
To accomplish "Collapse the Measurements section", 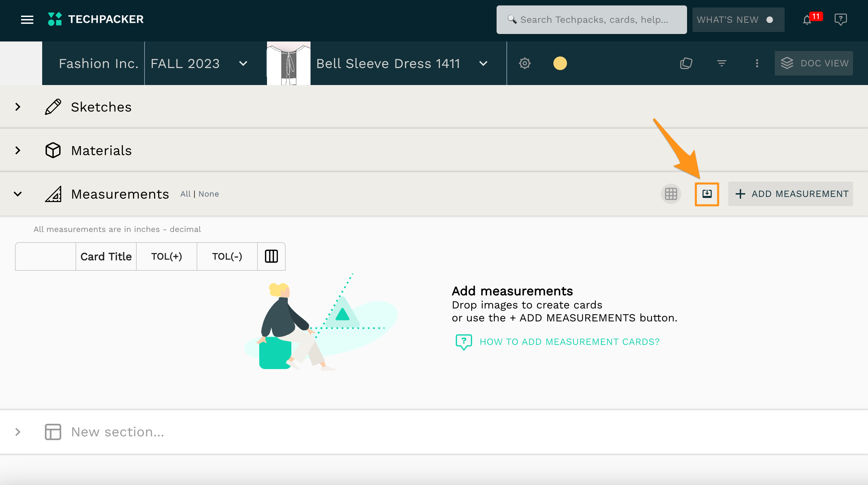I will click(x=18, y=194).
